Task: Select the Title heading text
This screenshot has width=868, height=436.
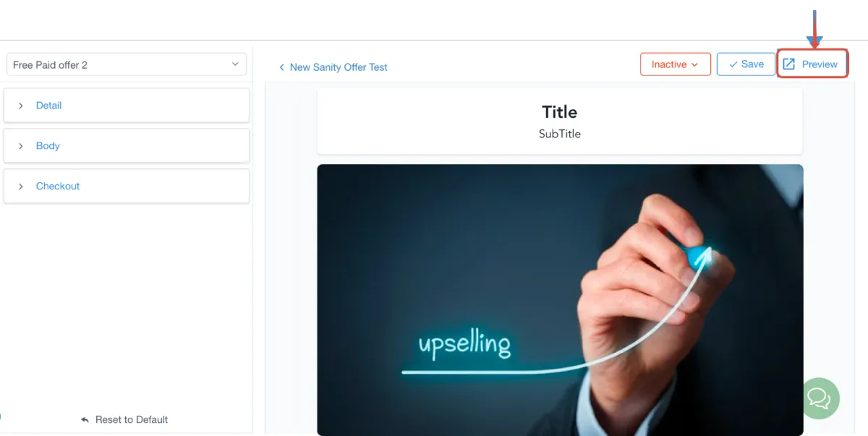Action: (x=560, y=112)
